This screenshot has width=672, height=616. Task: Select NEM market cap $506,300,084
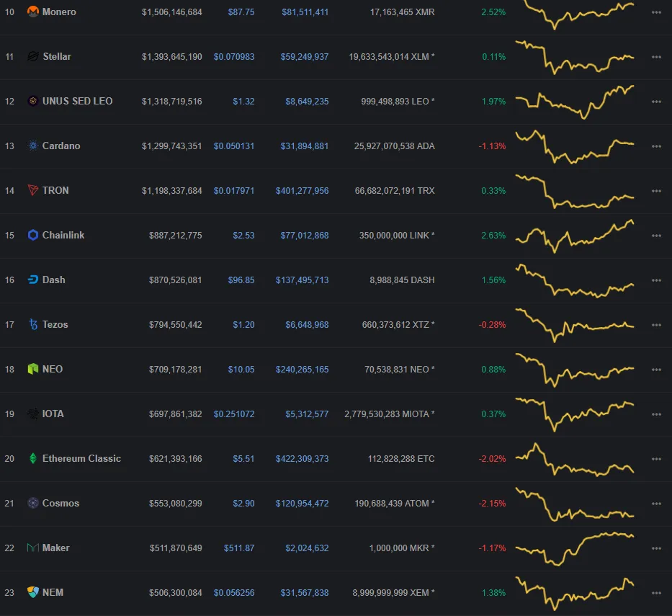[x=175, y=592]
